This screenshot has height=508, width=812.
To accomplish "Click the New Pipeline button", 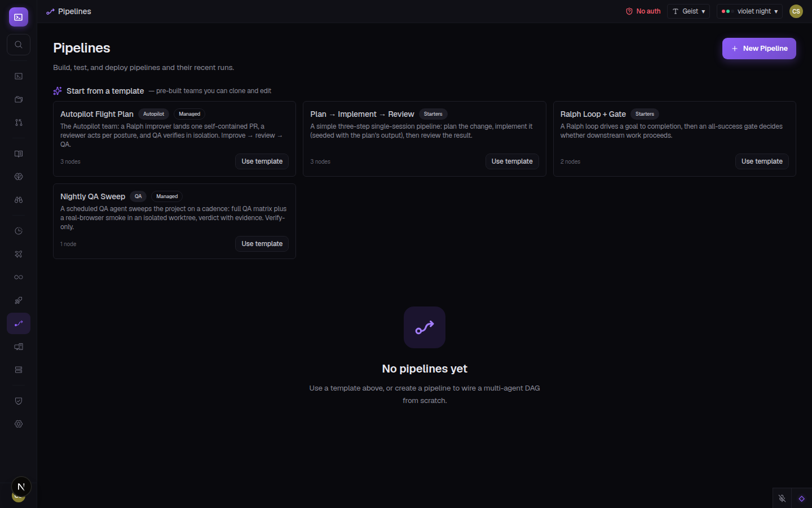I will point(759,49).
